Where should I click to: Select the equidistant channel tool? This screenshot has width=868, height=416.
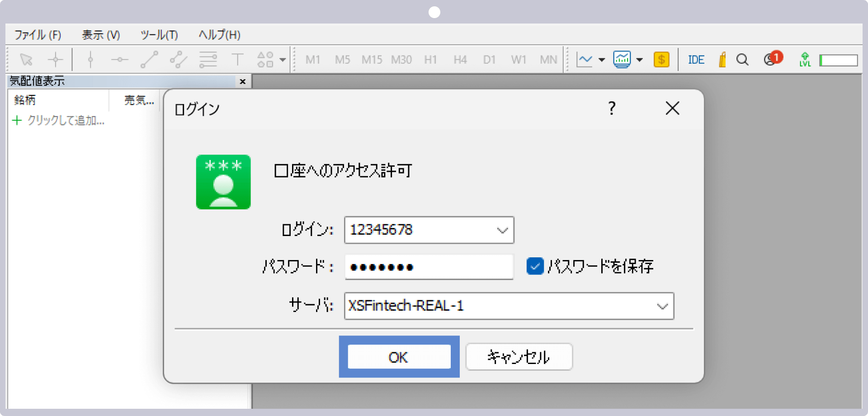point(179,59)
